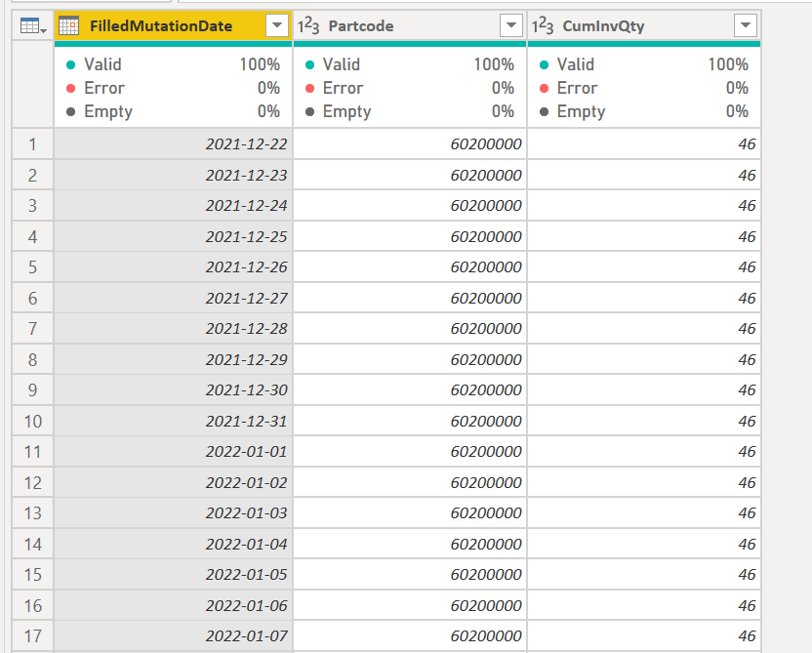The height and width of the screenshot is (653, 812).
Task: Click CumInvQty 46 in row 2
Action: click(644, 175)
